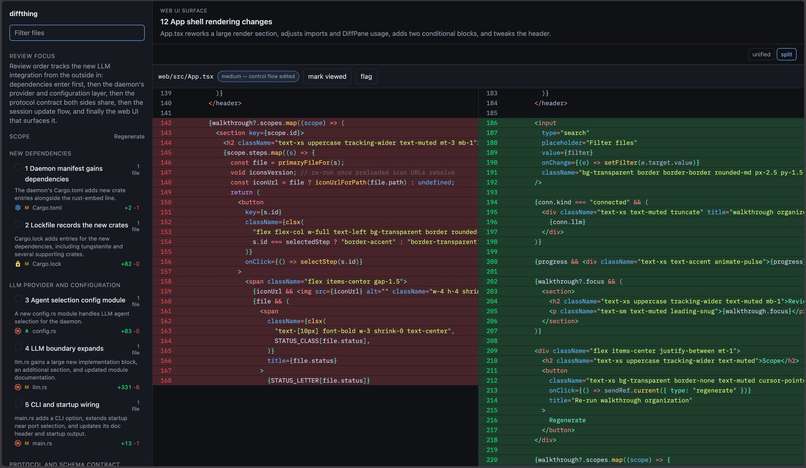Screen dimensions: 806x468
Task: Click the M status letter next to Cargo.toml
Action: pos(27,208)
